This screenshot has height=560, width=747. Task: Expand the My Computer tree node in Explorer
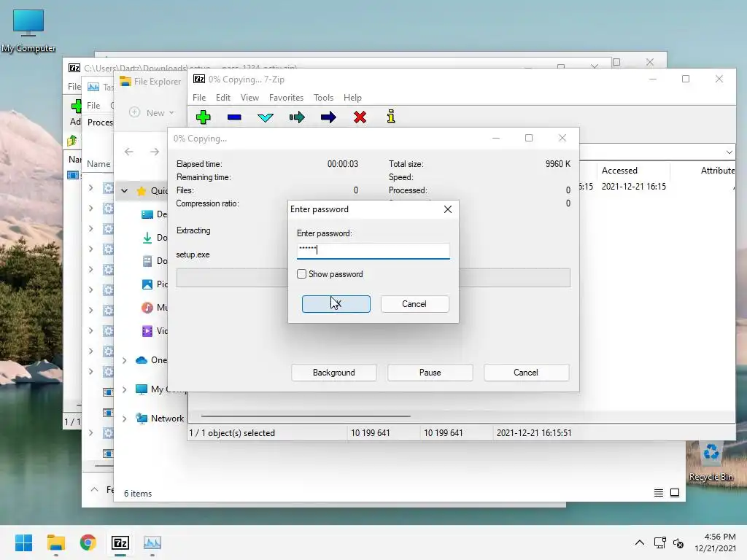(124, 389)
